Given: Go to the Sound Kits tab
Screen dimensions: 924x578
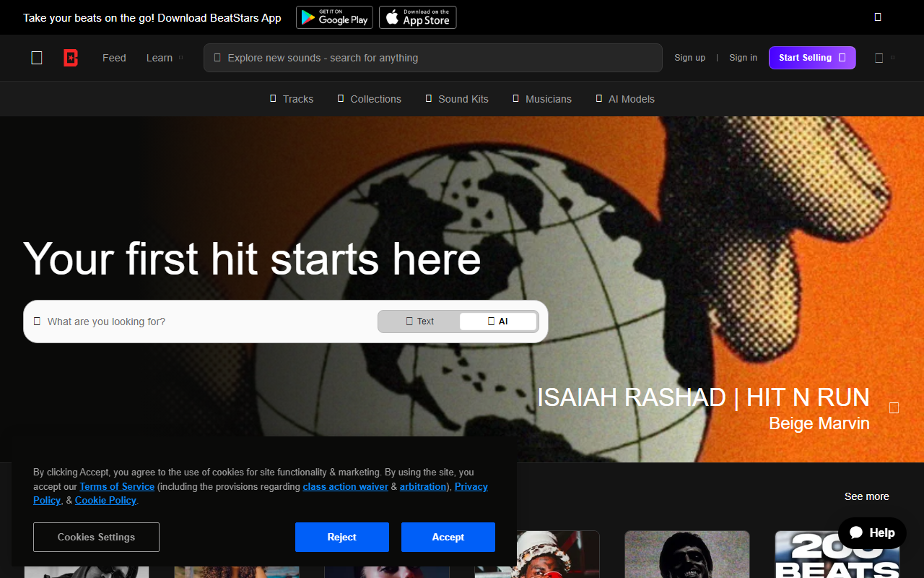Looking at the screenshot, I should (x=457, y=99).
